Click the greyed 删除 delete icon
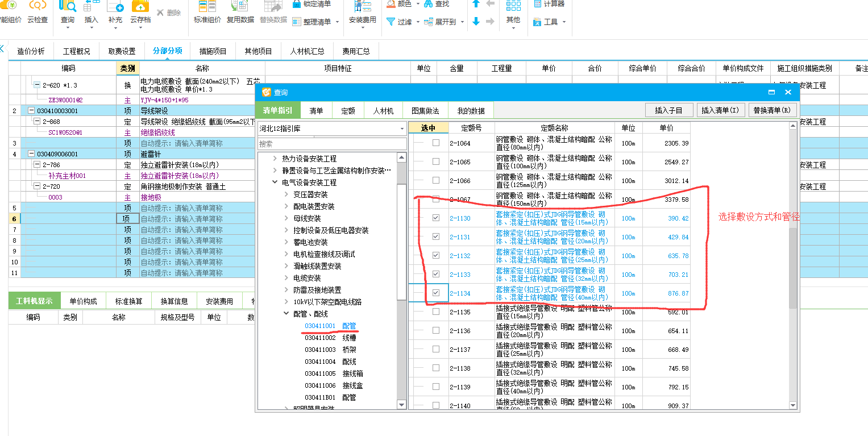 pos(169,13)
